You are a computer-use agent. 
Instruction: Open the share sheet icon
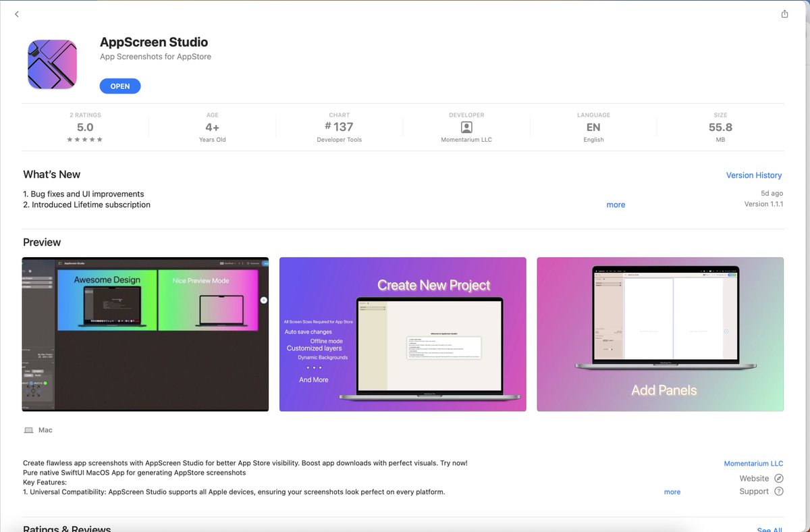[784, 14]
